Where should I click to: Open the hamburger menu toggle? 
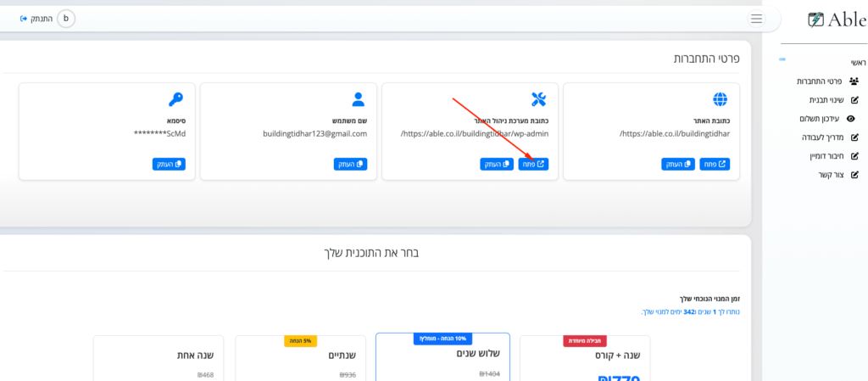[756, 19]
